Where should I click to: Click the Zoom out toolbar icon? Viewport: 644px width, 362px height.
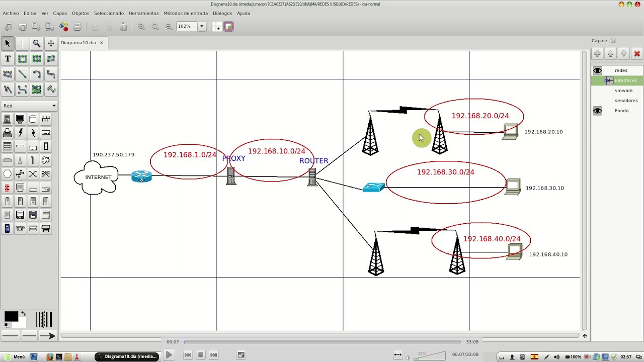pyautogui.click(x=169, y=26)
